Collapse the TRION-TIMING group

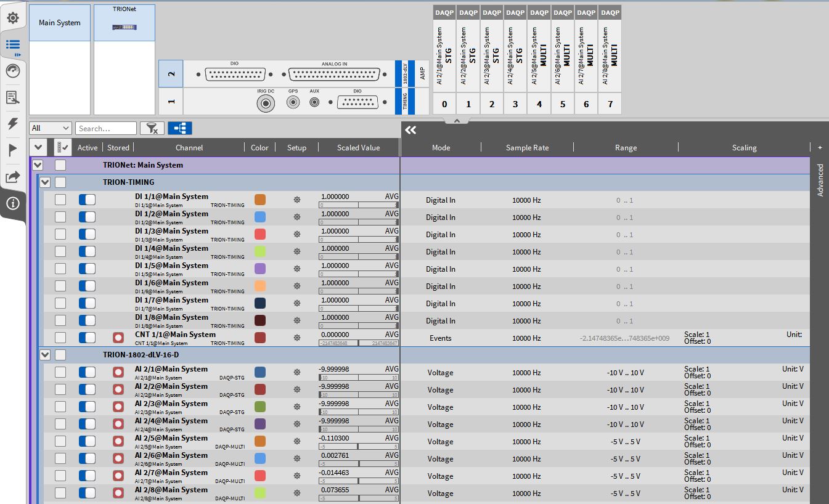(45, 182)
